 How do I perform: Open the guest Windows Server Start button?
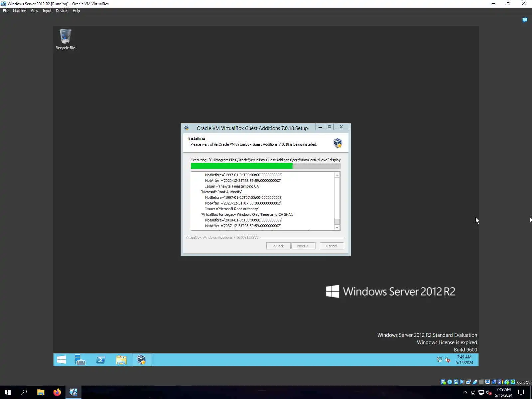point(62,360)
